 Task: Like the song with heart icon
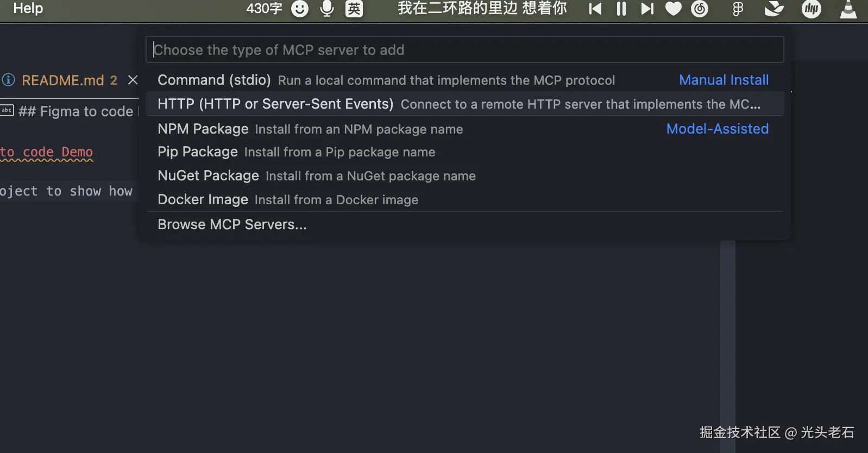(674, 9)
